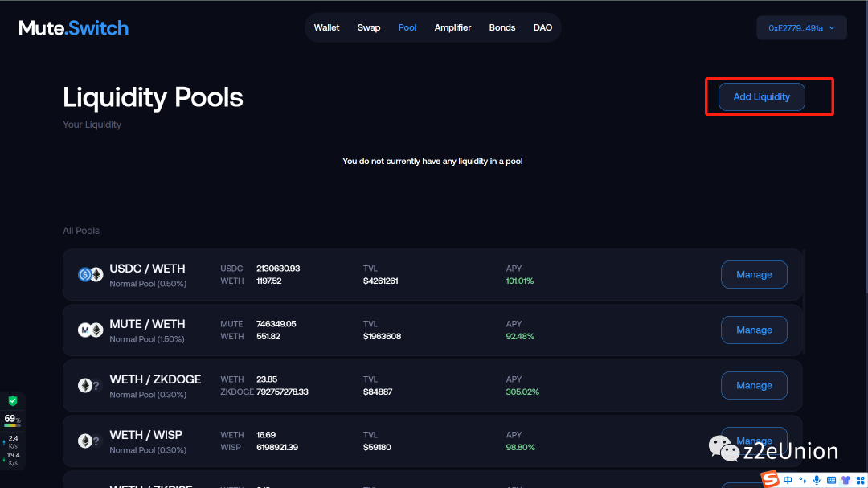
Task: Click the green security shield icon
Action: point(12,401)
